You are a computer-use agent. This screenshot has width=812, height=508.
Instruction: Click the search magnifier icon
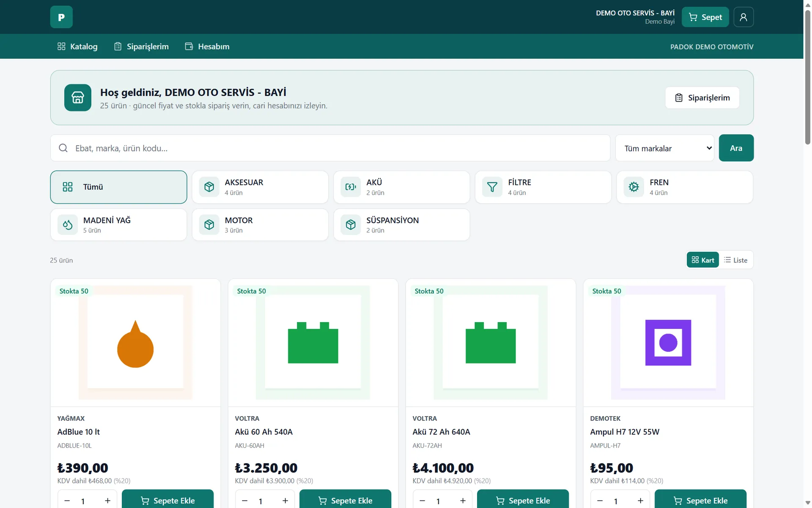63,148
